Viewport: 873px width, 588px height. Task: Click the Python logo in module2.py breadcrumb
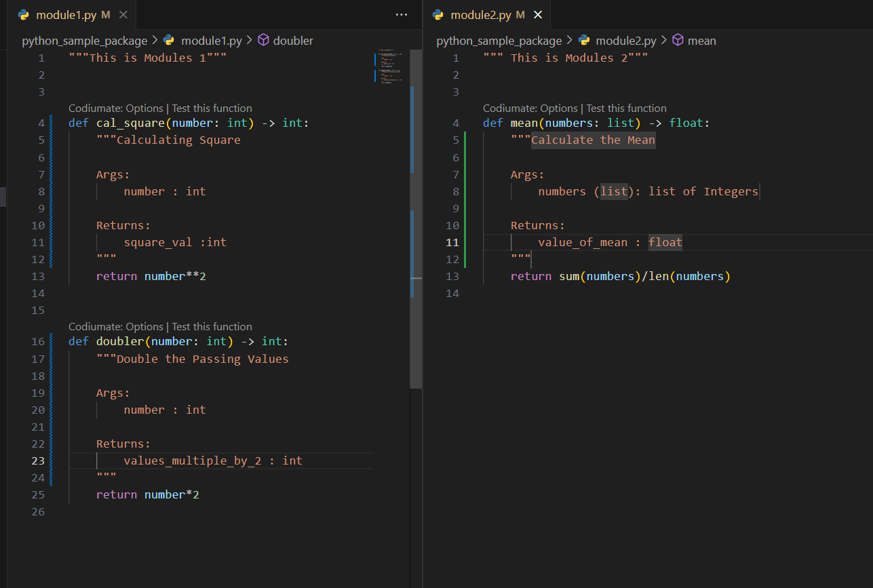585,41
